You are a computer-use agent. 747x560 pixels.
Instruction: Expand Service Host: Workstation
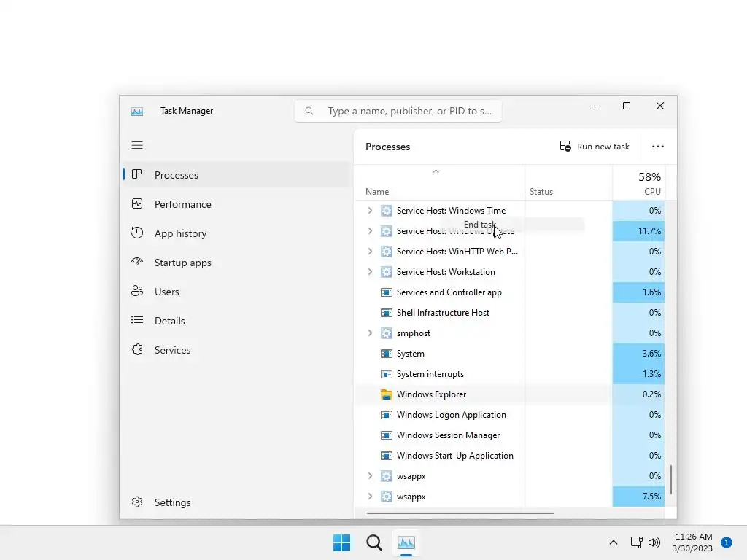[x=370, y=272]
